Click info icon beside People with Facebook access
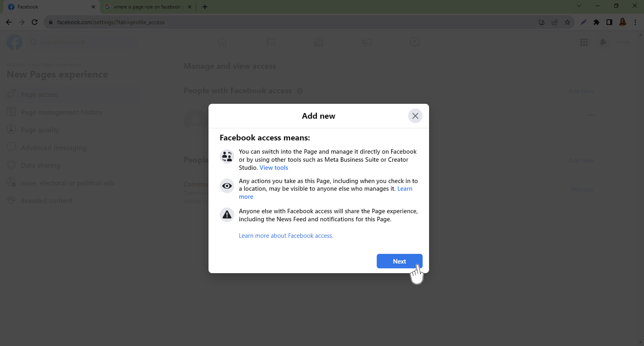Screen dimensions: 644x346 tap(300, 91)
